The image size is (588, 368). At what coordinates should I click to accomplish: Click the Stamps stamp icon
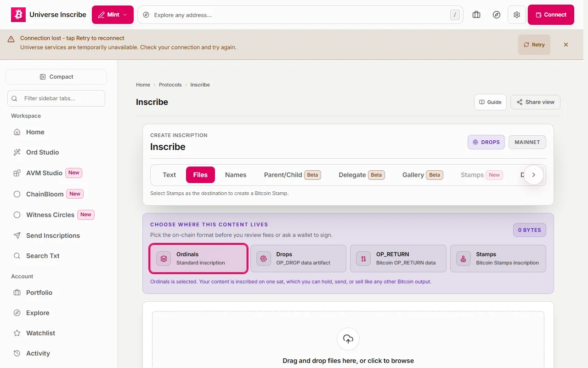click(463, 259)
